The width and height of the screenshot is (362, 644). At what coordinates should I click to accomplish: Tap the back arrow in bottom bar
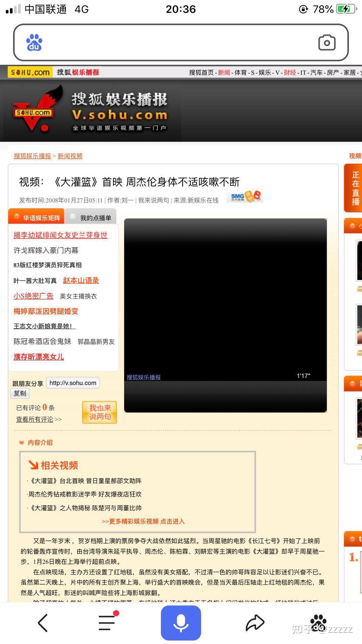point(43,623)
